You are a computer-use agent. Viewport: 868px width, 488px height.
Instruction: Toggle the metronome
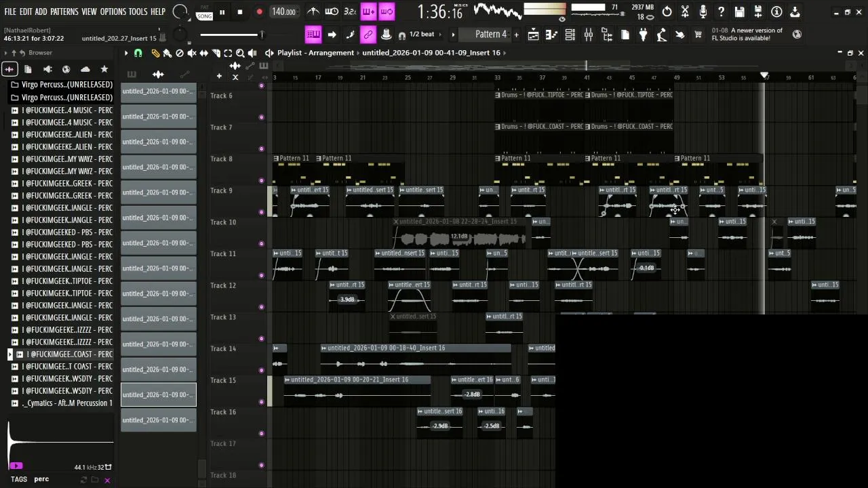[313, 12]
